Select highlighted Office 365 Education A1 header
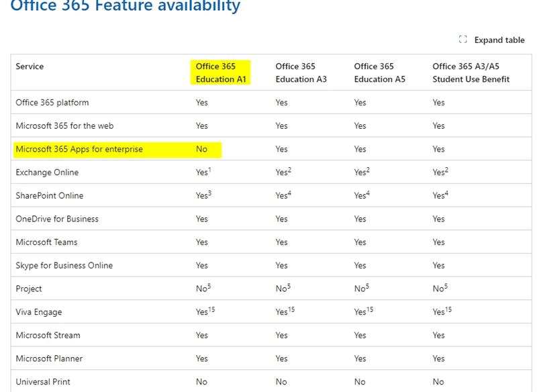This screenshot has width=537, height=392. [x=221, y=72]
